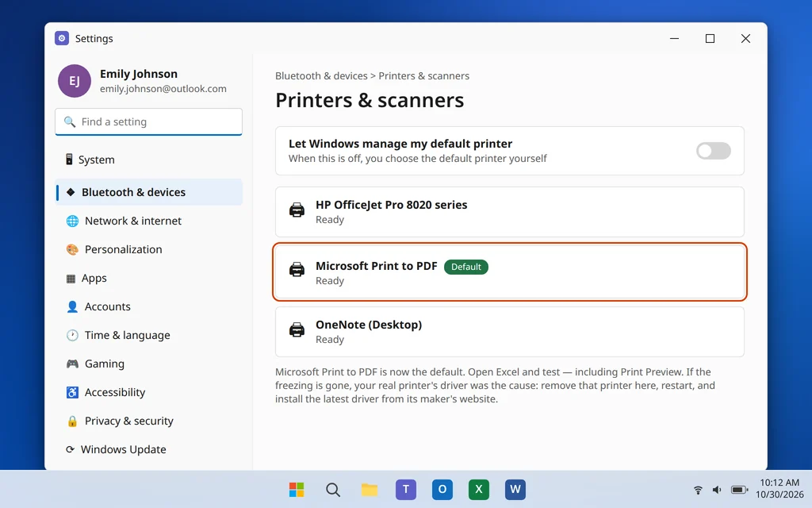Click the Emily Johnson account name
812x508 pixels.
click(x=139, y=74)
